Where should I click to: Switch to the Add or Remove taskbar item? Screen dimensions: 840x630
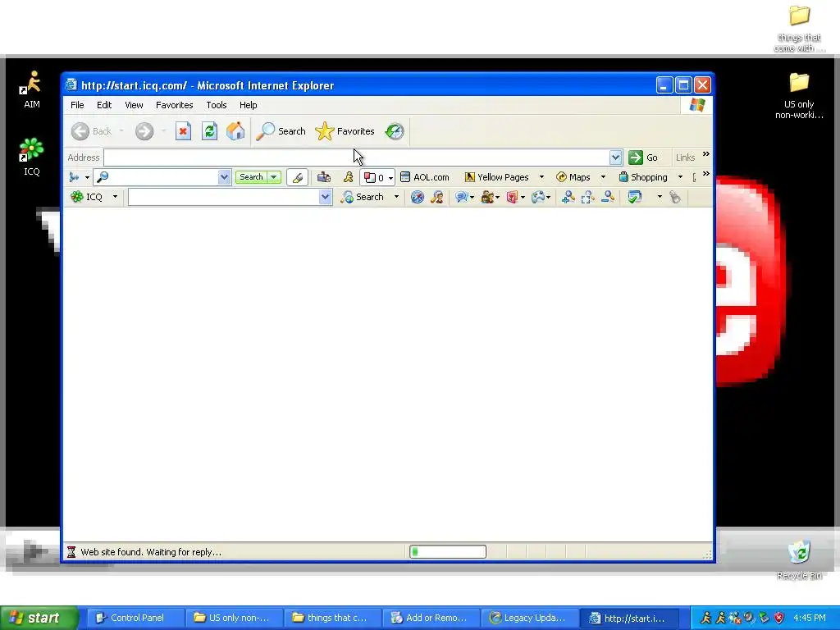431,618
